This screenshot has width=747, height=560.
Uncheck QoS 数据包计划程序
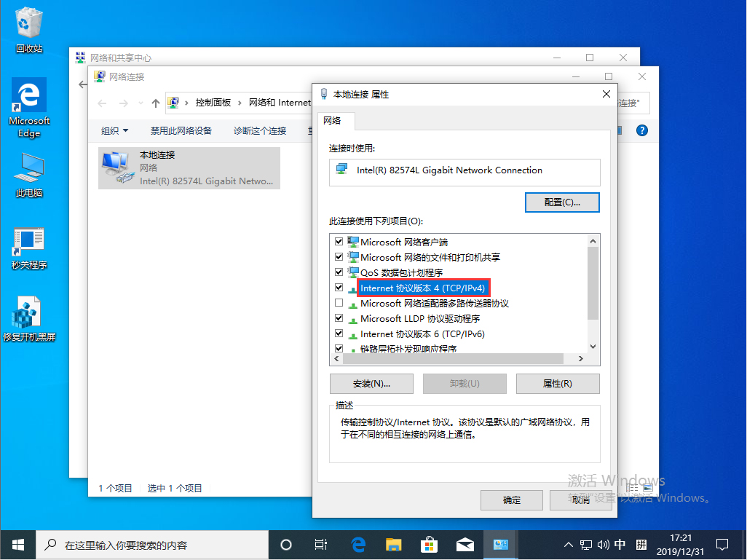(x=339, y=272)
